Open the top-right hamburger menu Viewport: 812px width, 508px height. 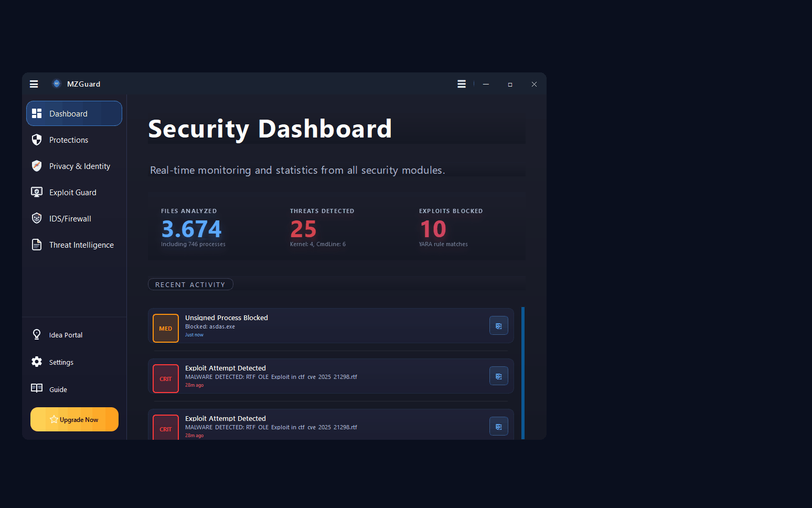pyautogui.click(x=461, y=83)
